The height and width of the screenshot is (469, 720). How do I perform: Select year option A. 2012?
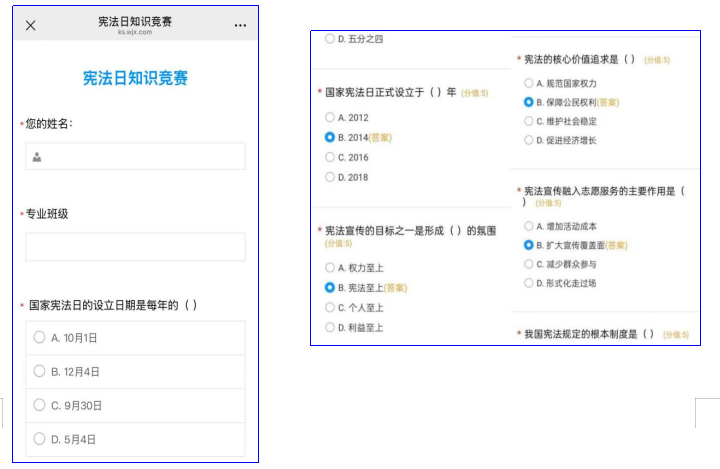coord(330,117)
